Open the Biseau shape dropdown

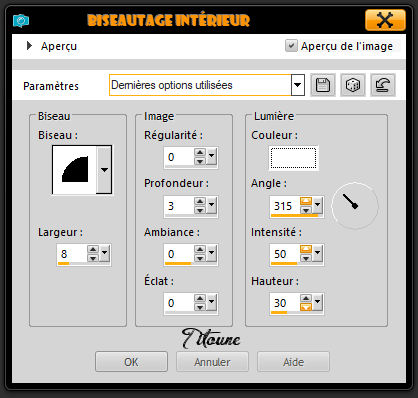[x=104, y=170]
